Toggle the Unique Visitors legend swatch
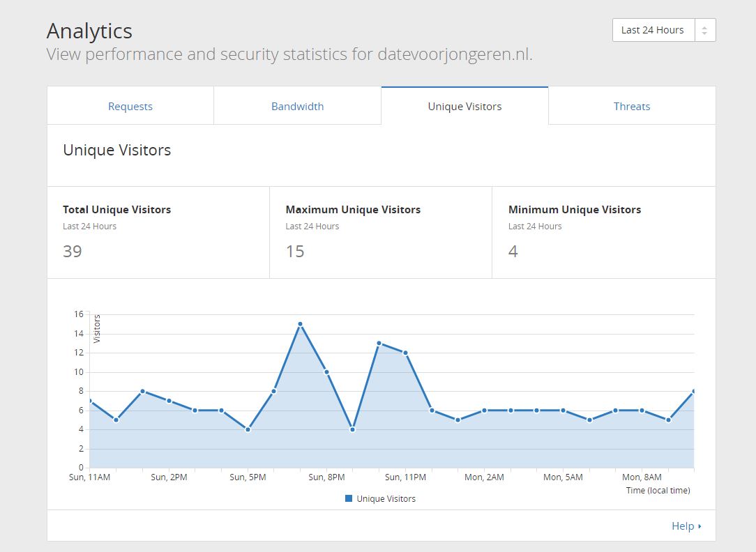756x552 pixels. point(349,498)
